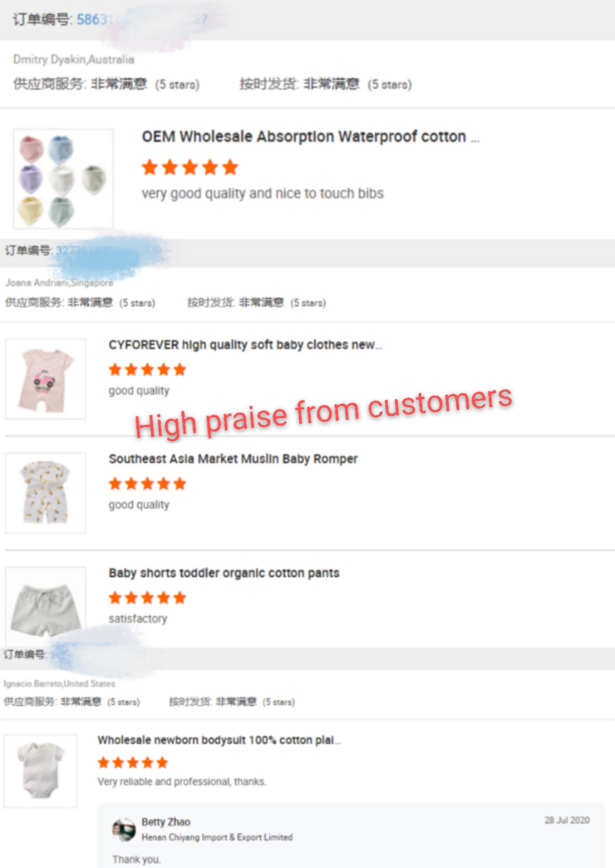Click the five-star rating on the bibs review
Image resolution: width=615 pixels, height=868 pixels.
pos(190,167)
